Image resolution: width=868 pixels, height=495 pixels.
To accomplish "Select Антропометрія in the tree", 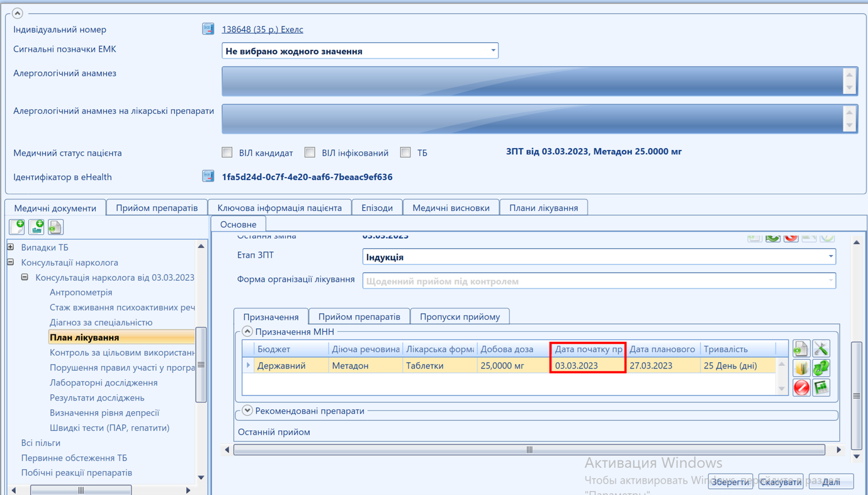I will (81, 292).
